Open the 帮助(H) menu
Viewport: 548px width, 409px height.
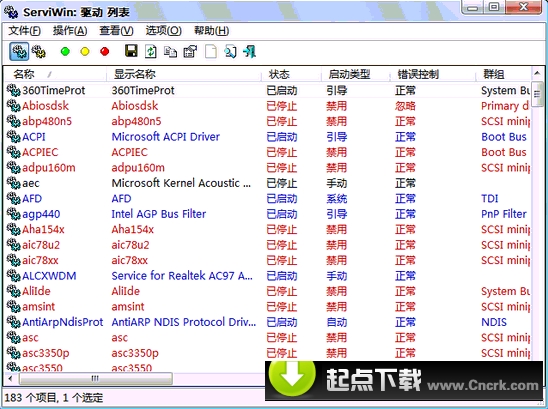pos(211,31)
